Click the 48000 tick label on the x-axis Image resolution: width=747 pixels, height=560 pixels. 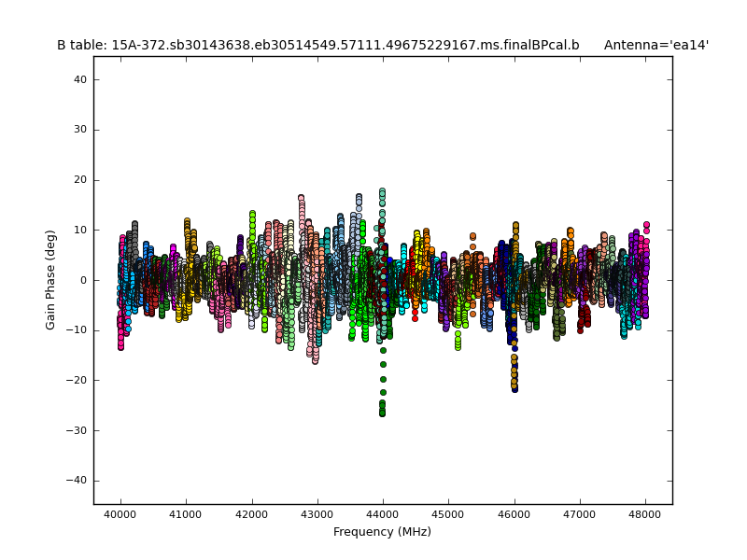click(x=645, y=514)
